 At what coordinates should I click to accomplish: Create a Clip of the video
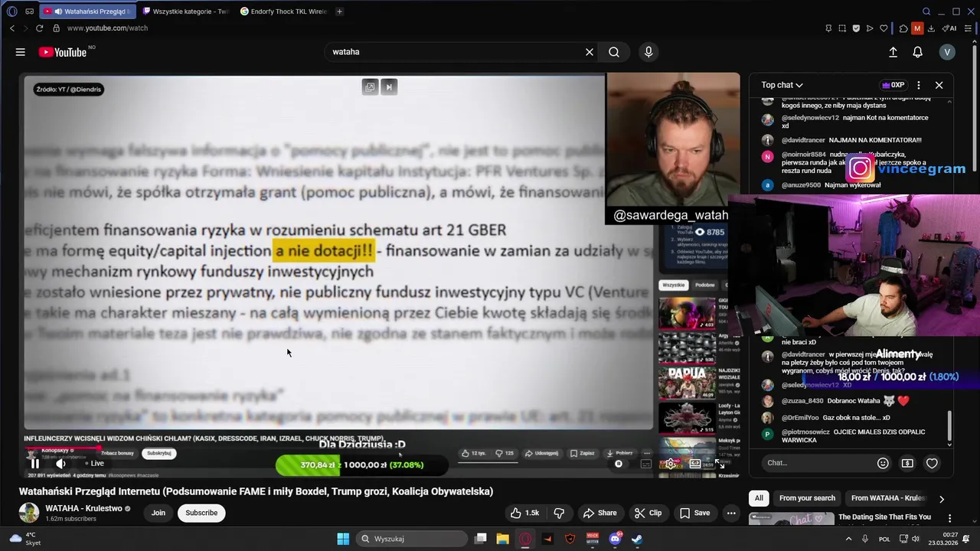[x=648, y=513]
